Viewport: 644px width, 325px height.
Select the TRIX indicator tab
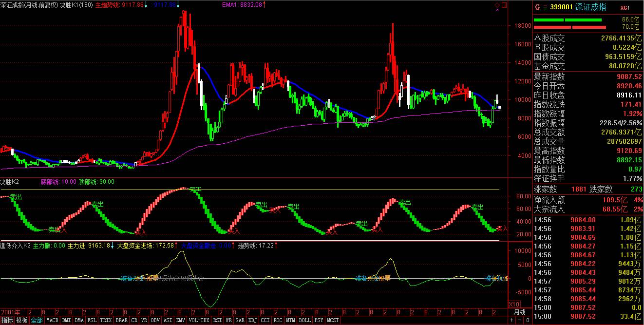pyautogui.click(x=106, y=321)
